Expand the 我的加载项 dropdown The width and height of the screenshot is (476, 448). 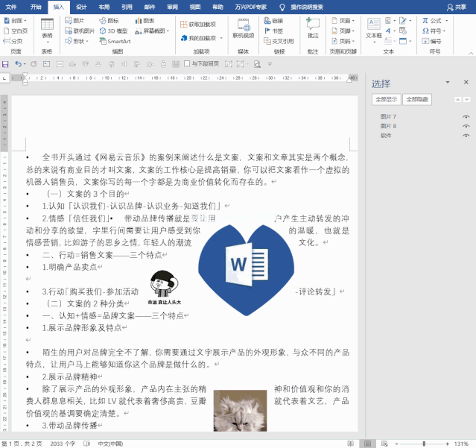pos(201,37)
